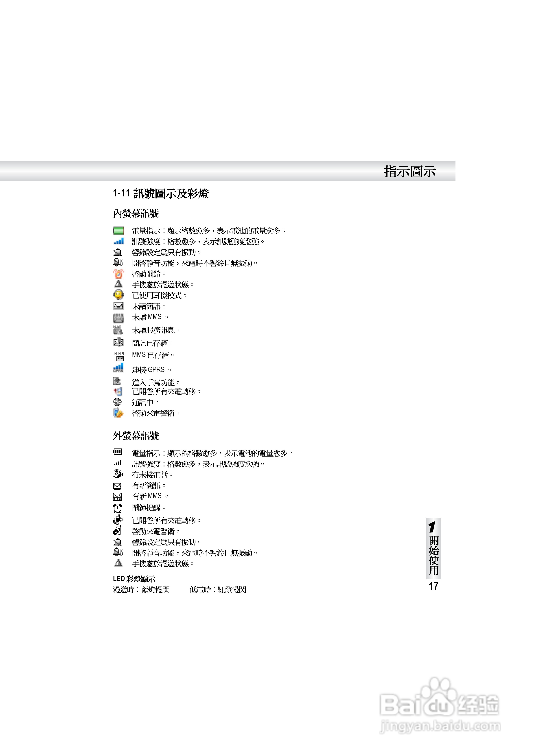Click the 指示圖示 header title
This screenshot has width=534, height=756.
409,171
